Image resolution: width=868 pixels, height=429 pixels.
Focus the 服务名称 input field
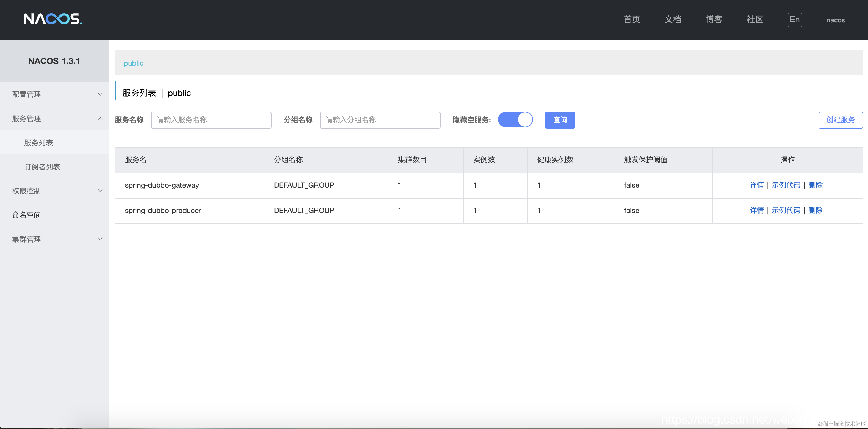point(211,120)
